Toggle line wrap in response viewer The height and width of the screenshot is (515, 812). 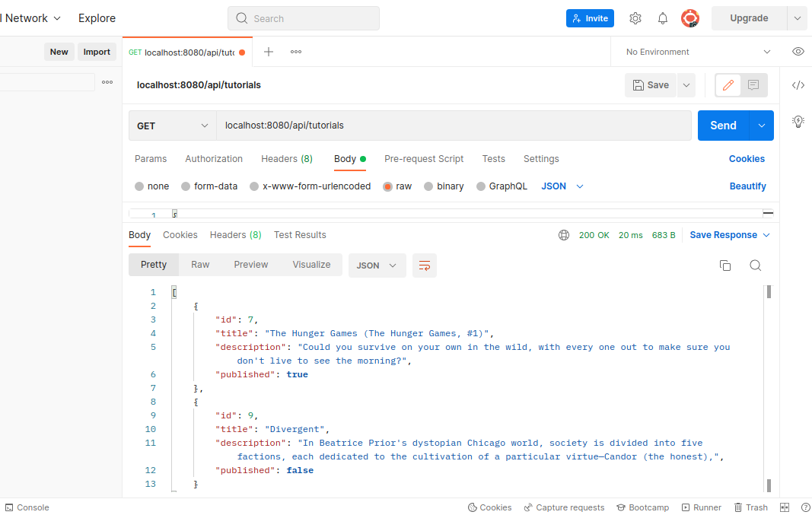click(x=424, y=265)
